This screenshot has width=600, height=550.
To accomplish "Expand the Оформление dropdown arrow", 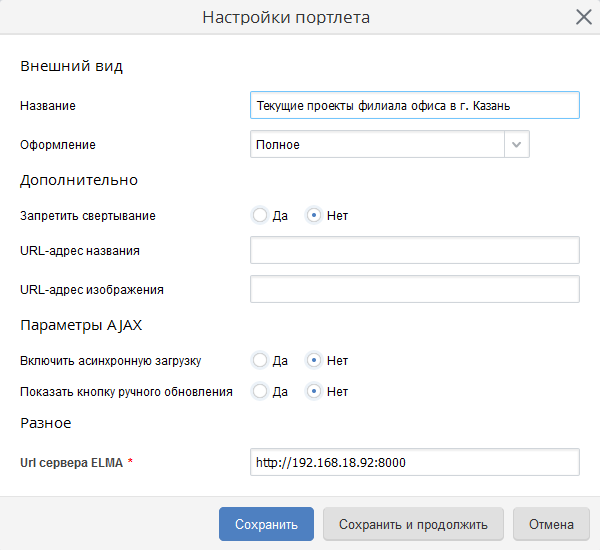I will coord(516,145).
